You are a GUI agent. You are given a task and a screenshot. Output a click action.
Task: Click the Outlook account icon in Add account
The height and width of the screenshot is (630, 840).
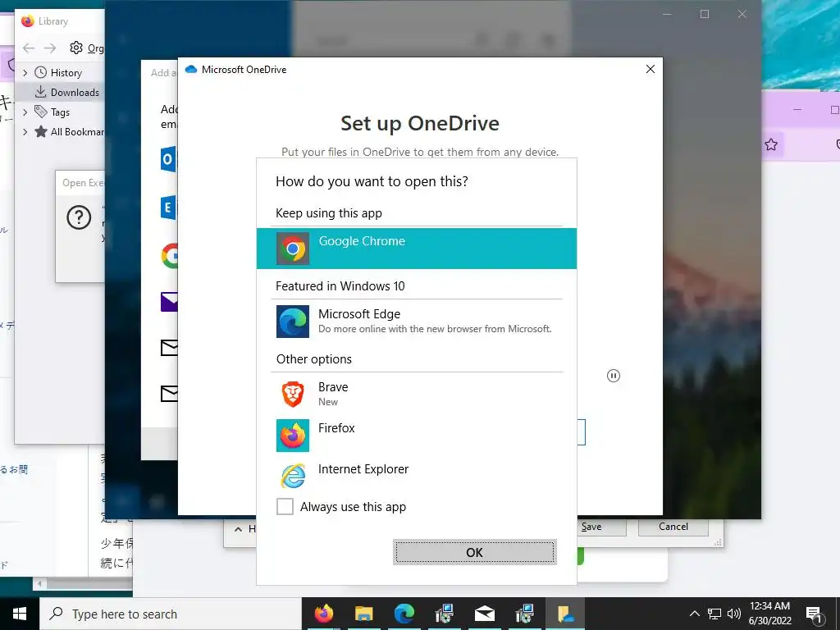pos(169,158)
